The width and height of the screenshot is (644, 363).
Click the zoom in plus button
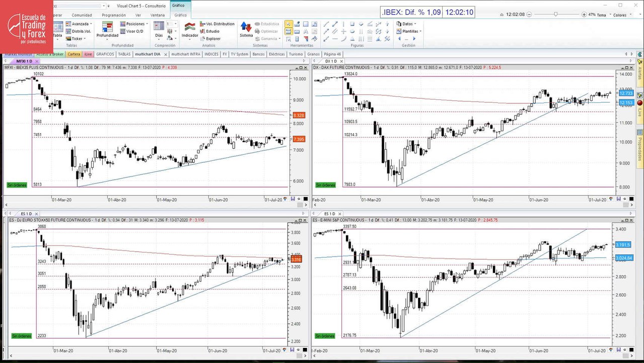(584, 15)
